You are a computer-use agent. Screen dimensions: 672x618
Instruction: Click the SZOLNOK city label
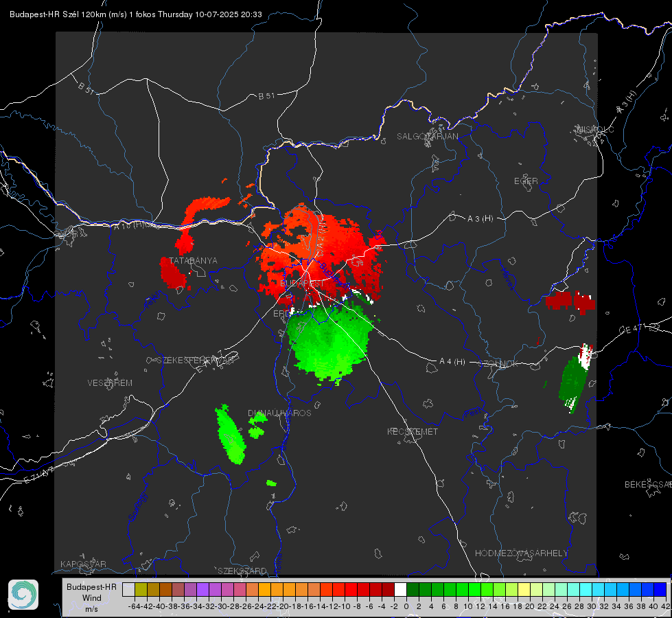click(498, 363)
